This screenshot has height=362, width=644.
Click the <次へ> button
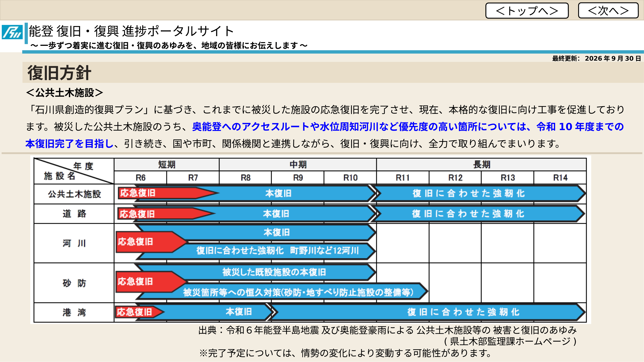[x=608, y=10]
